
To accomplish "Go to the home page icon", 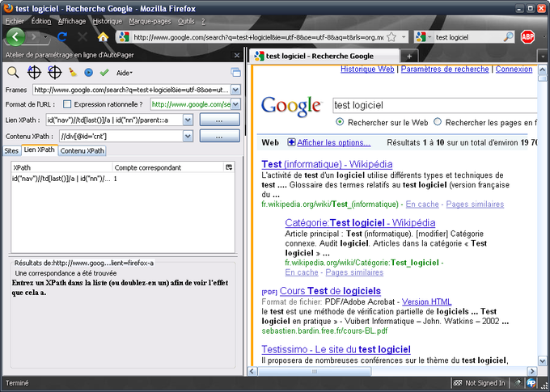I will pos(103,37).
